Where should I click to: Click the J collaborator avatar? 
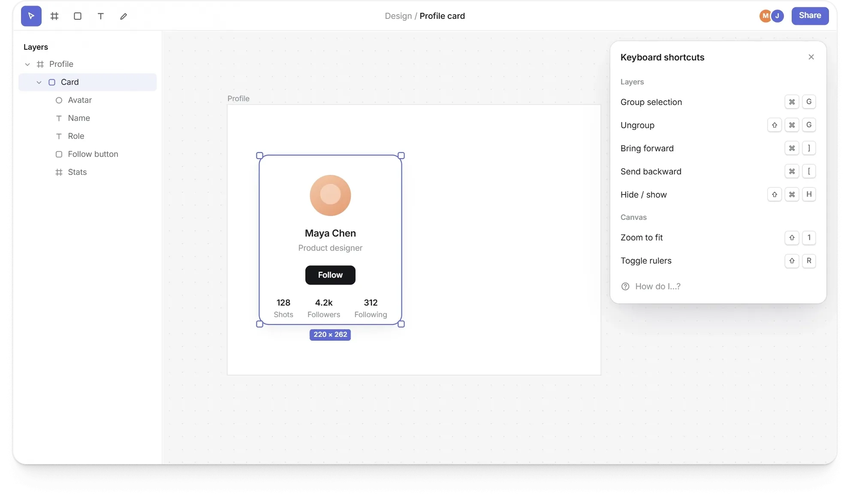(x=778, y=16)
